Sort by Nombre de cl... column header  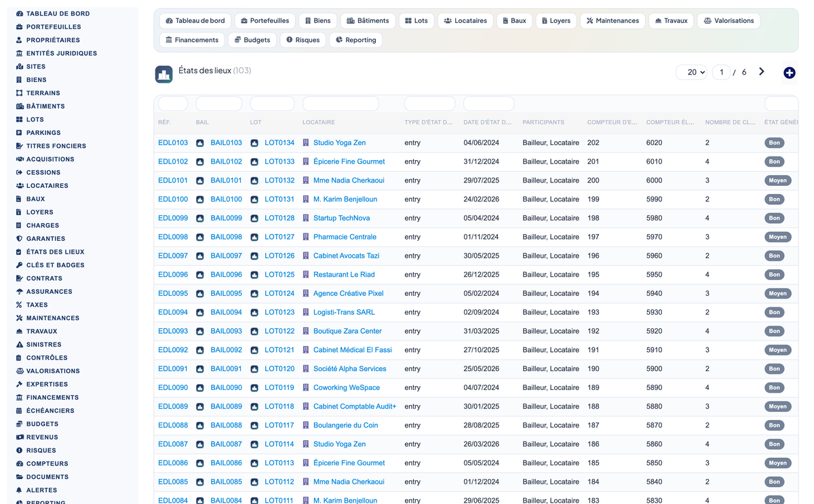tap(731, 123)
